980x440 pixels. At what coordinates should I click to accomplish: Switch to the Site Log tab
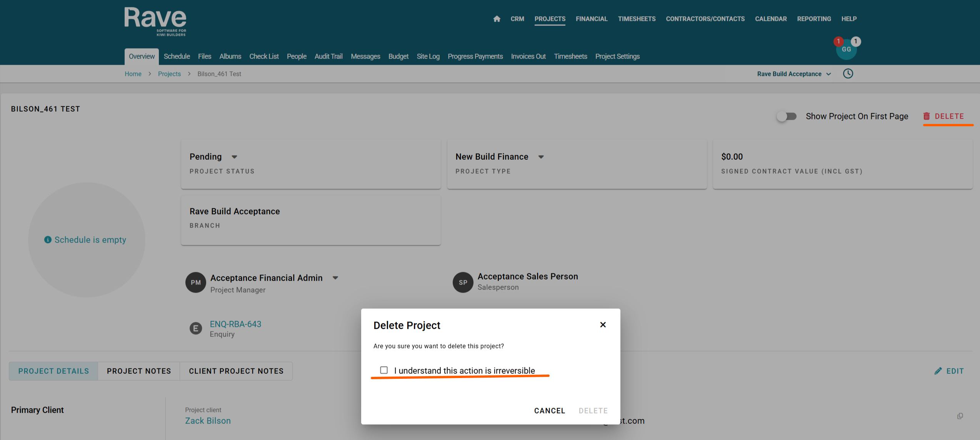coord(428,57)
